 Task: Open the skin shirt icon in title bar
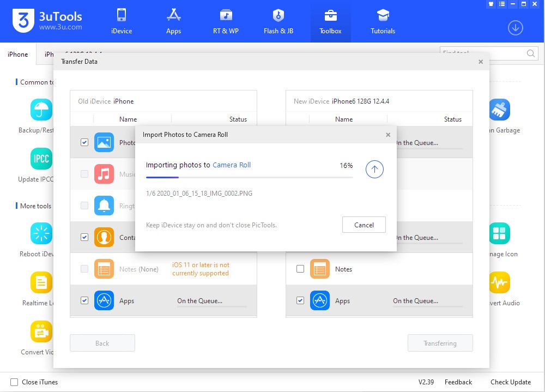pos(491,4)
